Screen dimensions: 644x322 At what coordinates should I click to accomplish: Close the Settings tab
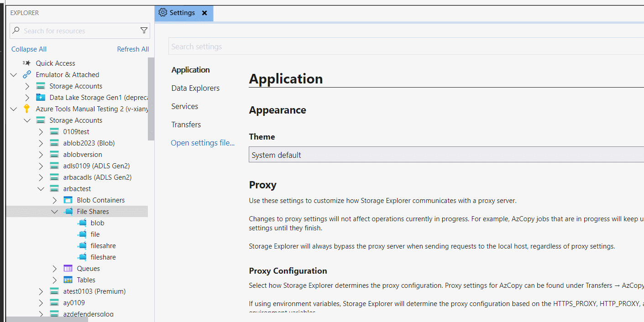[x=204, y=13]
